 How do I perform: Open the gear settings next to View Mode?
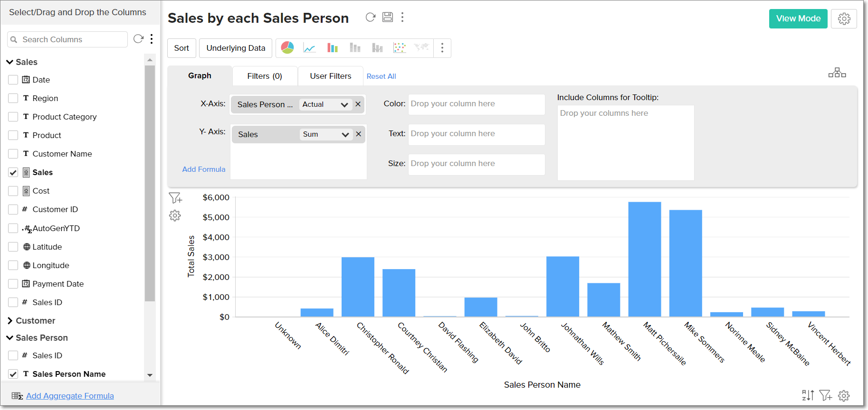click(x=844, y=19)
